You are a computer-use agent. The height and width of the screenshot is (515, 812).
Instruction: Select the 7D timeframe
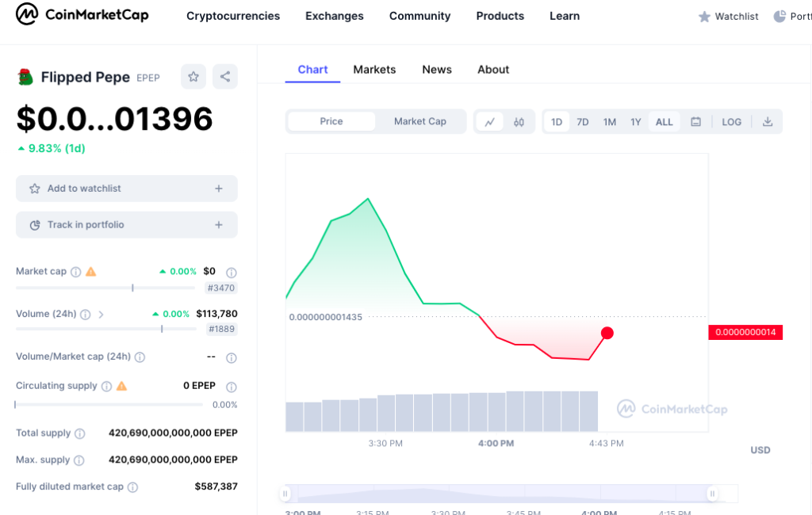[x=583, y=121]
